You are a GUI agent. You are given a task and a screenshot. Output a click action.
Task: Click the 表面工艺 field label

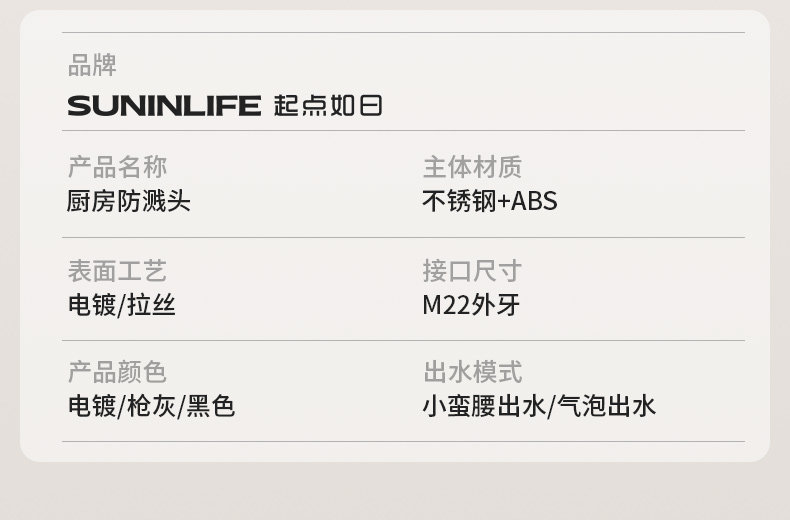117,270
